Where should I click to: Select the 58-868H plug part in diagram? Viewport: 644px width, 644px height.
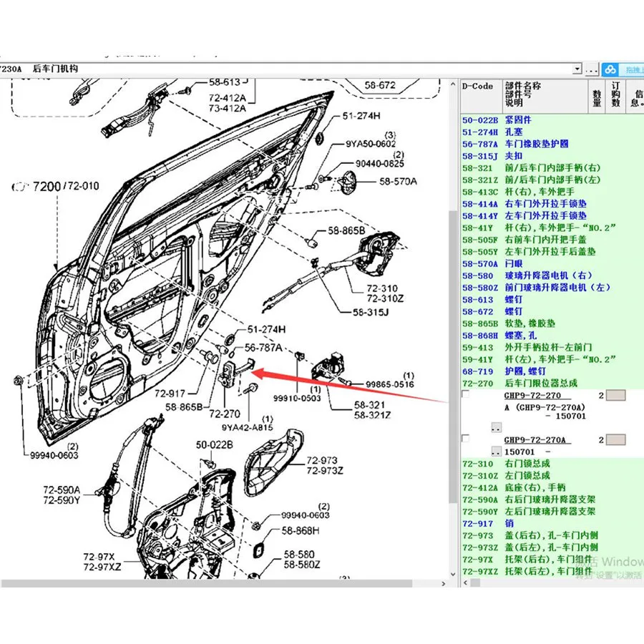point(258,550)
